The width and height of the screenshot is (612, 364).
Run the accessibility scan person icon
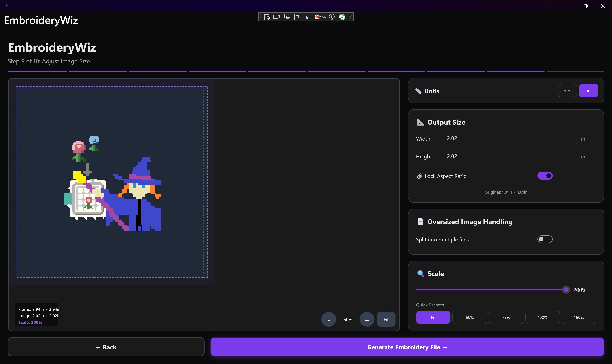(x=332, y=17)
